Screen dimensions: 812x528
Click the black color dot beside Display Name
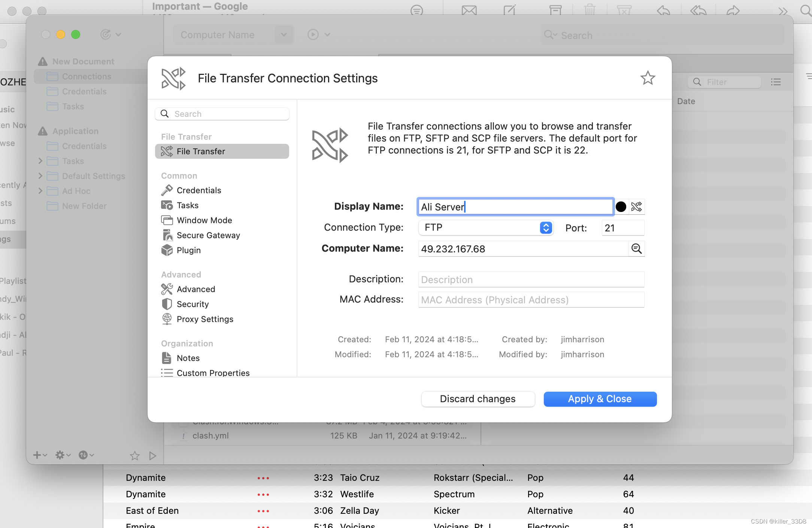click(x=621, y=207)
